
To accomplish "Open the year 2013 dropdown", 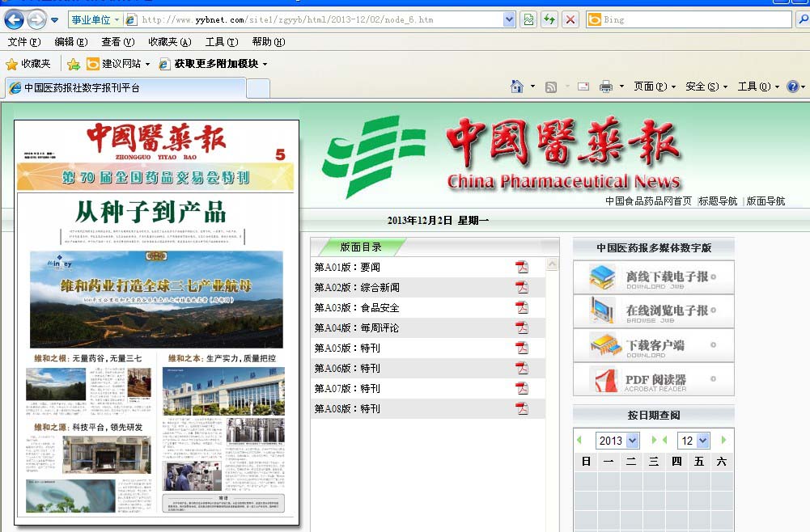I will [x=618, y=441].
